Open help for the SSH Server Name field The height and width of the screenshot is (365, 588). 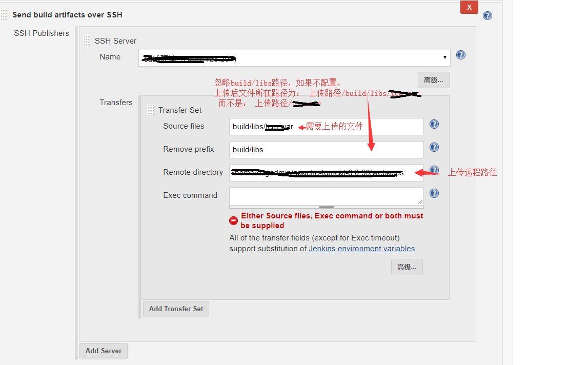[x=460, y=55]
